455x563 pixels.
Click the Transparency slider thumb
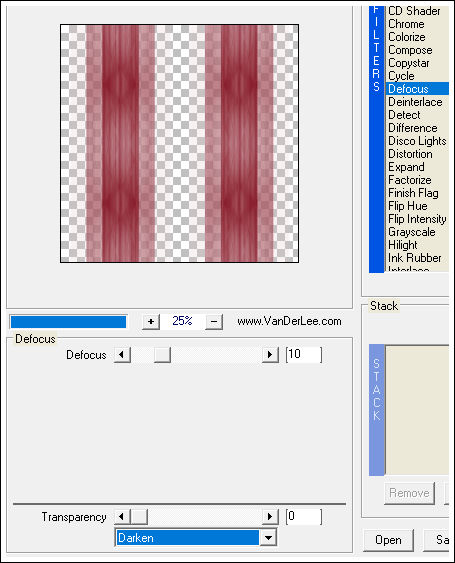click(x=139, y=517)
